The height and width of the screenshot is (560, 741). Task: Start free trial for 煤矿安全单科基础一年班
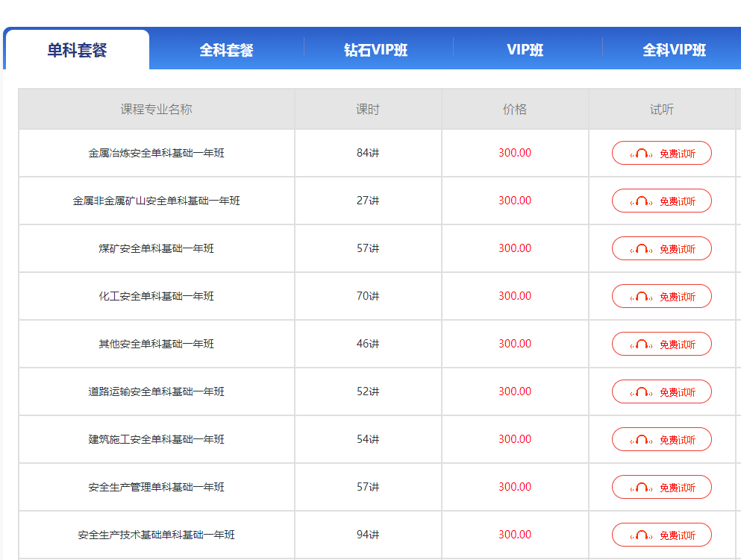click(x=662, y=248)
